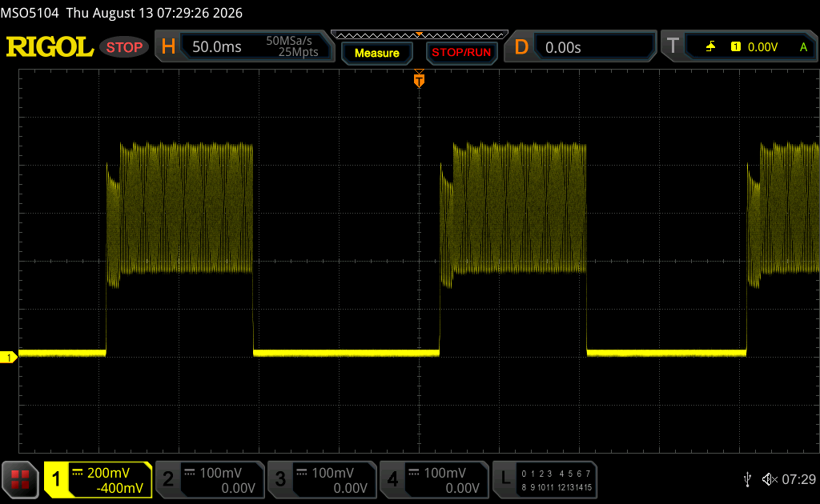Click the channel 2 coupling icon
820x504 pixels.
190,473
